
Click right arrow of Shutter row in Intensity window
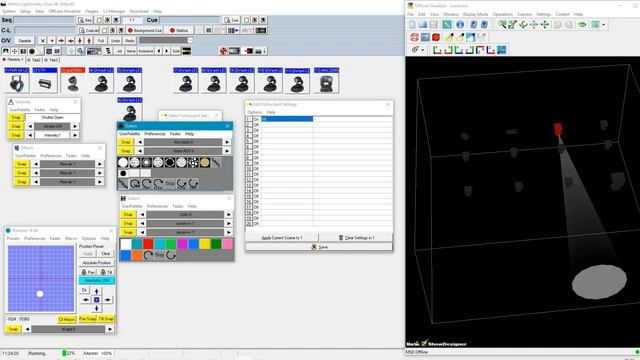75,127
